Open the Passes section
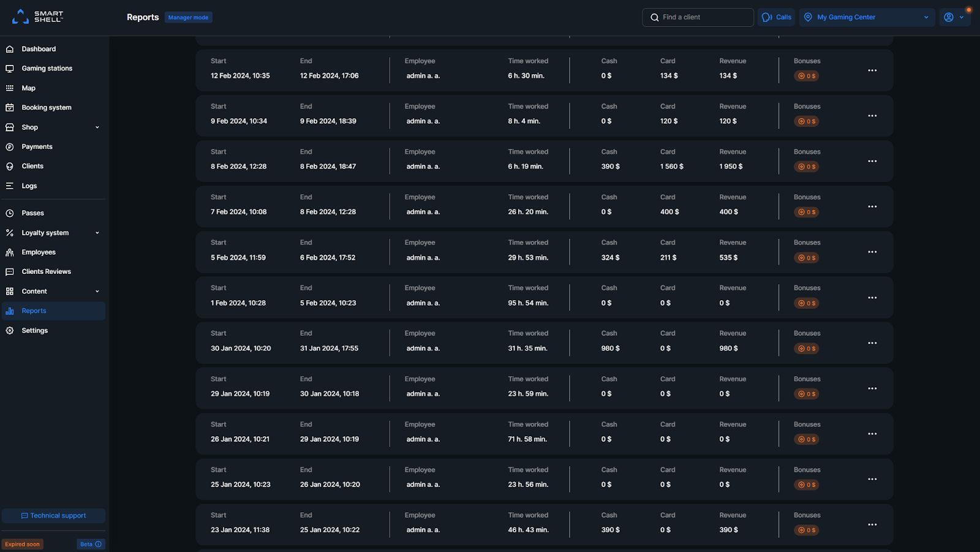Screen dimensions: 980x552 click(x=32, y=213)
